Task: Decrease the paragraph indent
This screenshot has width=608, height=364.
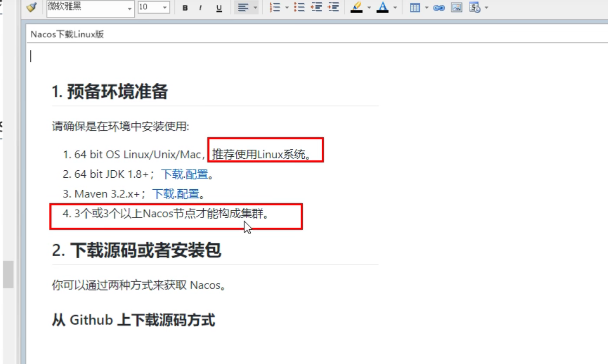Action: tap(316, 7)
